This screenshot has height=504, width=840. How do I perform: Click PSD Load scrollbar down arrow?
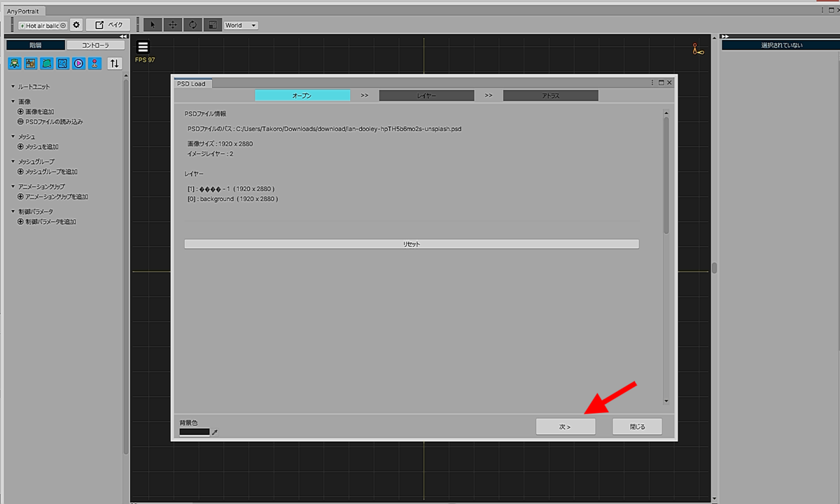(x=666, y=401)
